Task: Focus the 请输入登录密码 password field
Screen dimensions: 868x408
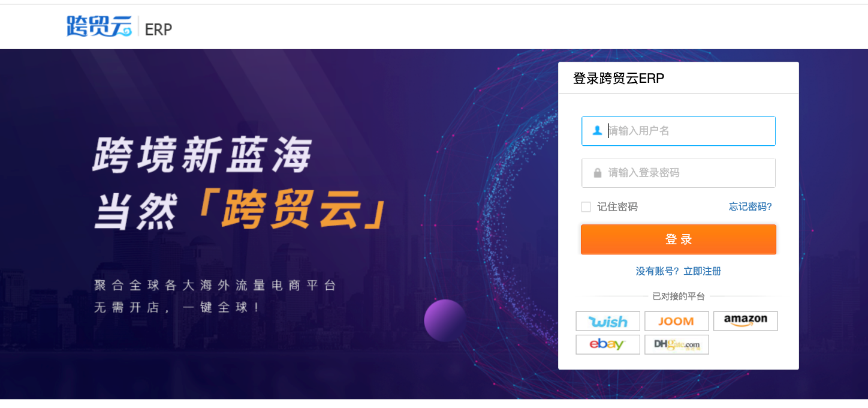Action: point(679,173)
